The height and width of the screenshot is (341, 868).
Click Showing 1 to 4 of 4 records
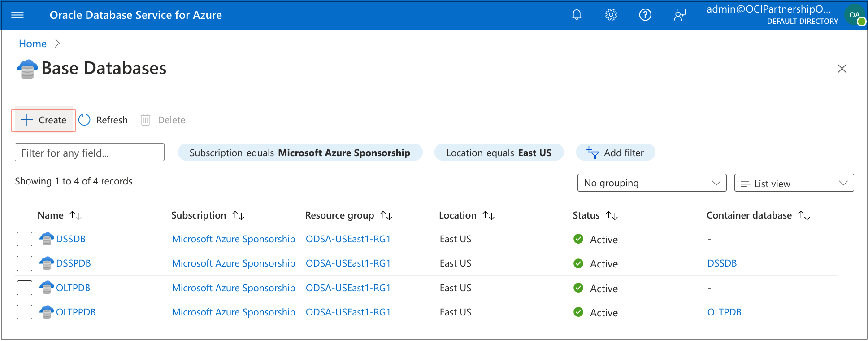[x=75, y=181]
